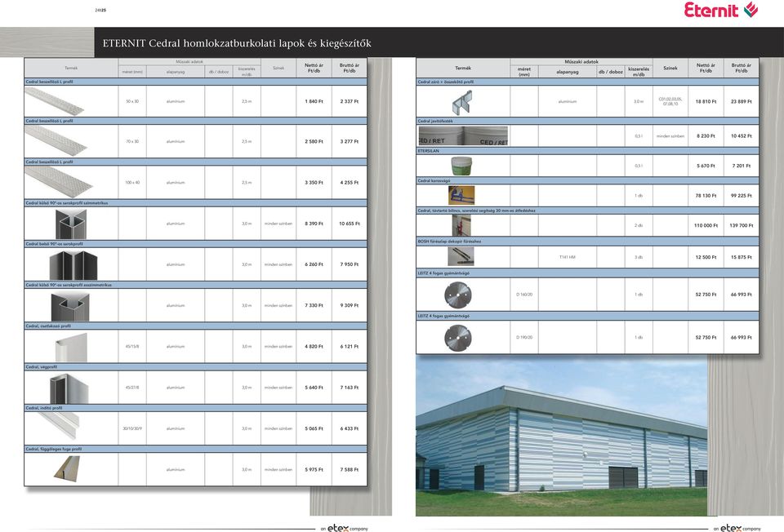This screenshot has width=784, height=532.
Task: Click the gross price 2 337 Ft
Action: point(350,101)
